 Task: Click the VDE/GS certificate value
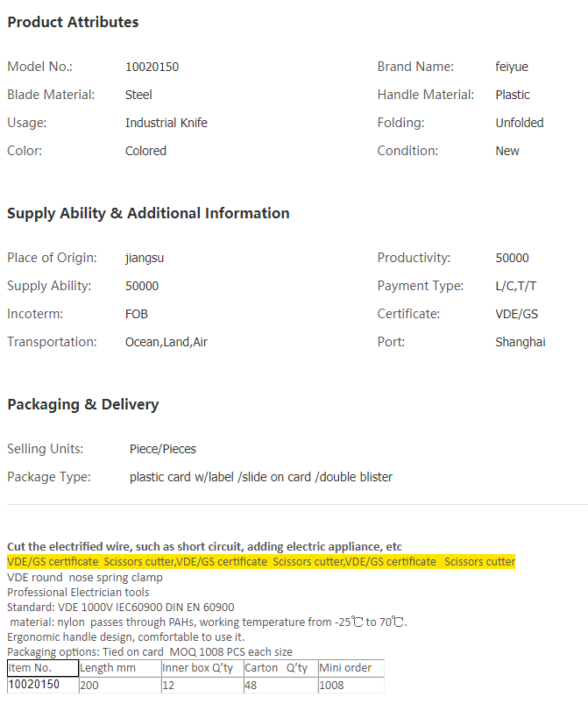[x=516, y=314]
